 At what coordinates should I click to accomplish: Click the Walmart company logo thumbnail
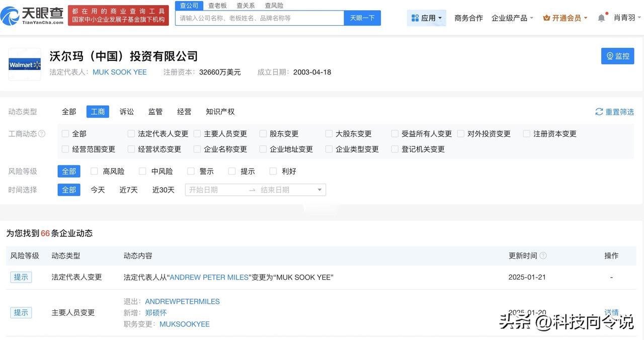tap(25, 64)
